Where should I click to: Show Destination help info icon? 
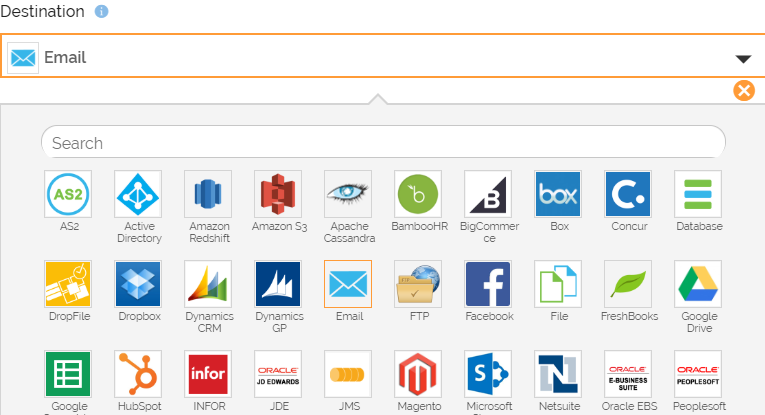click(101, 12)
